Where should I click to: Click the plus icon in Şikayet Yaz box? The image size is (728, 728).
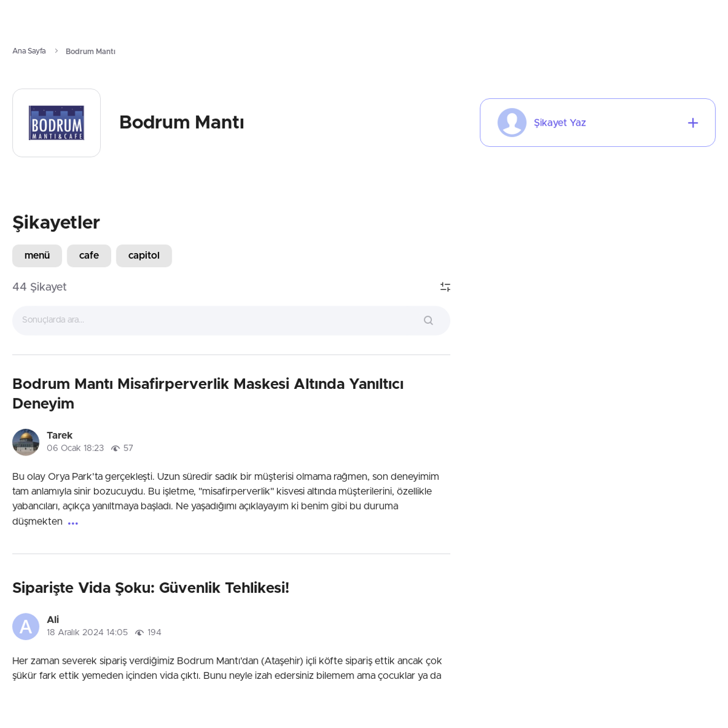[693, 123]
